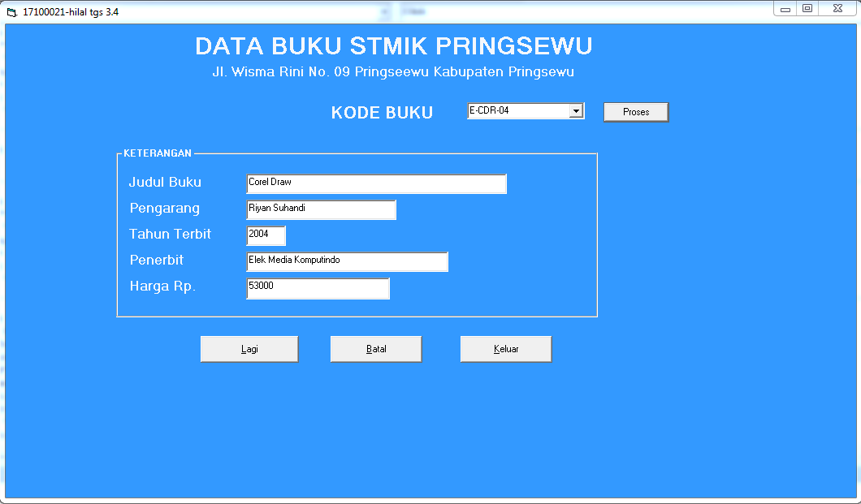Click the window title text 17100021-hilal tgs 3.4
This screenshot has height=504, width=861.
coord(71,12)
